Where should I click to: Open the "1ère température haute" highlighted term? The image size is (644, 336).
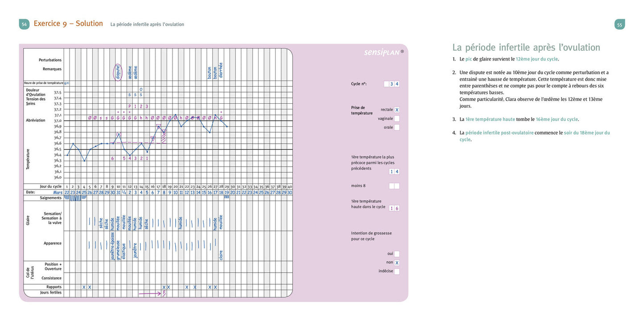(490, 119)
